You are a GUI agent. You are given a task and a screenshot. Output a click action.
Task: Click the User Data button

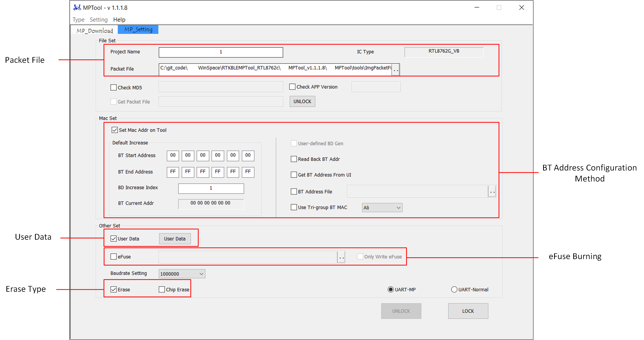[x=175, y=239]
